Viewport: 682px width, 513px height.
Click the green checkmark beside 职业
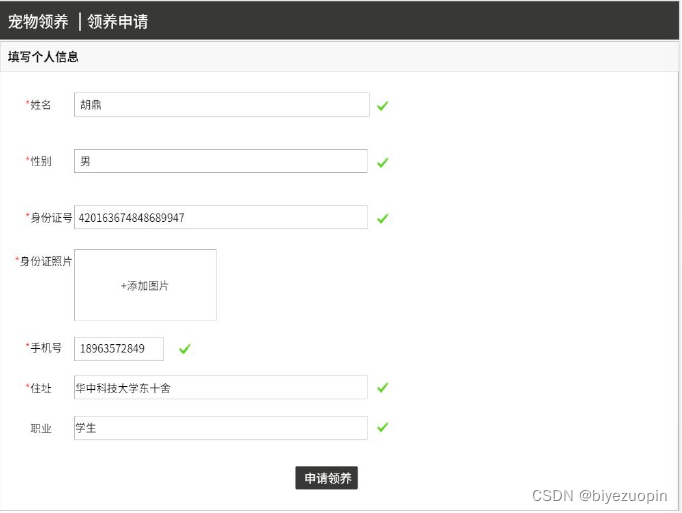click(383, 427)
